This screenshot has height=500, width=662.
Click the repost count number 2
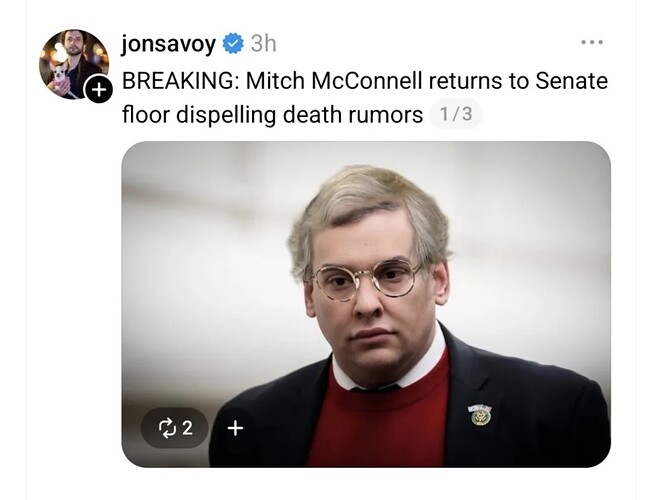coord(187,428)
